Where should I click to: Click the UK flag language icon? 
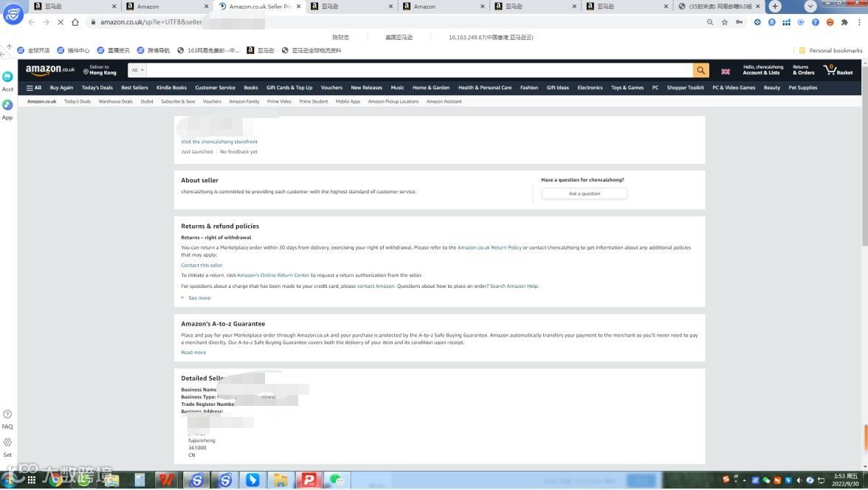tap(725, 72)
